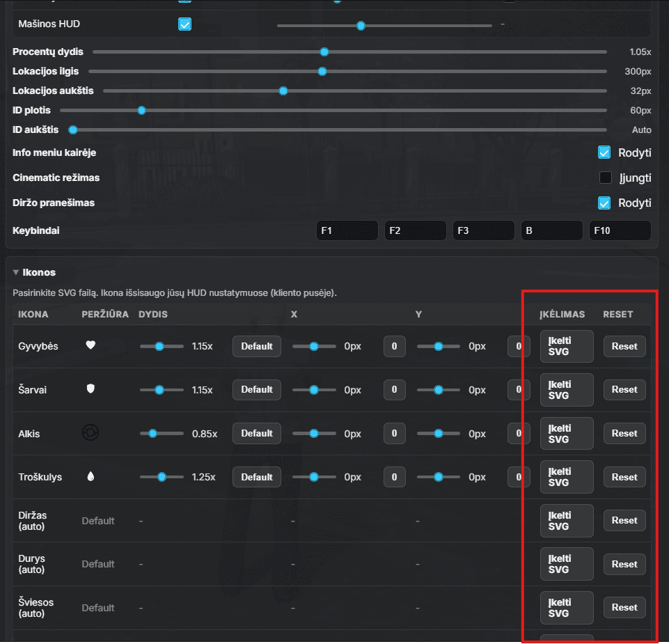Click Default size button for Alkis
Screen dimensions: 669x644
tap(256, 433)
